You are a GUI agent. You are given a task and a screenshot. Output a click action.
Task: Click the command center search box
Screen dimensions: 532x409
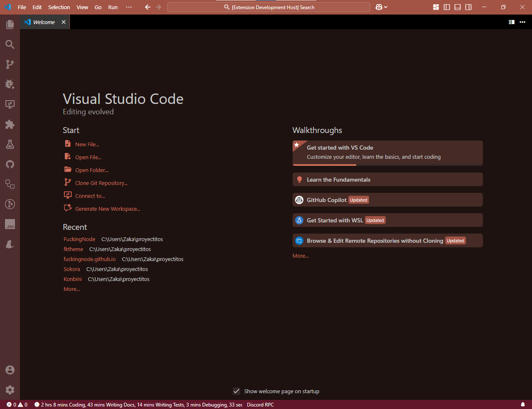[x=268, y=7]
